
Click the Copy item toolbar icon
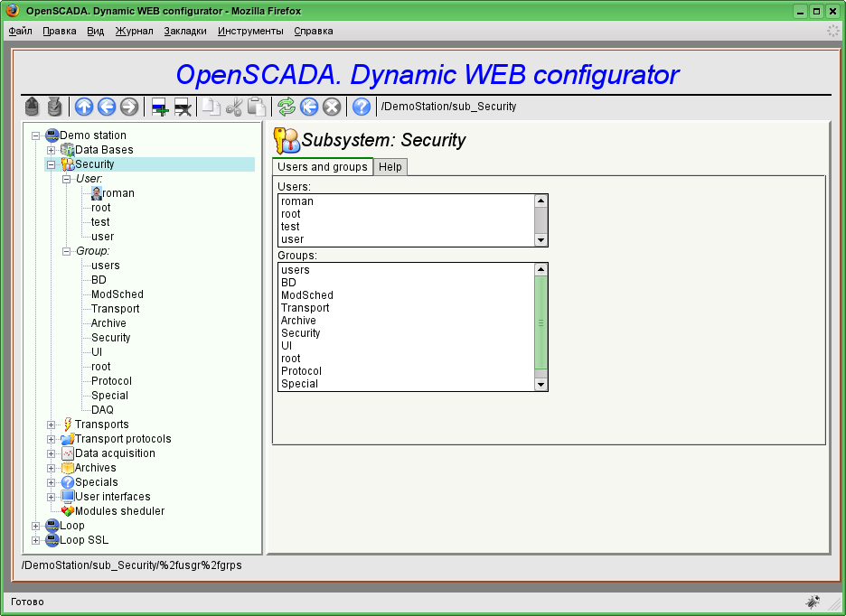pyautogui.click(x=211, y=107)
